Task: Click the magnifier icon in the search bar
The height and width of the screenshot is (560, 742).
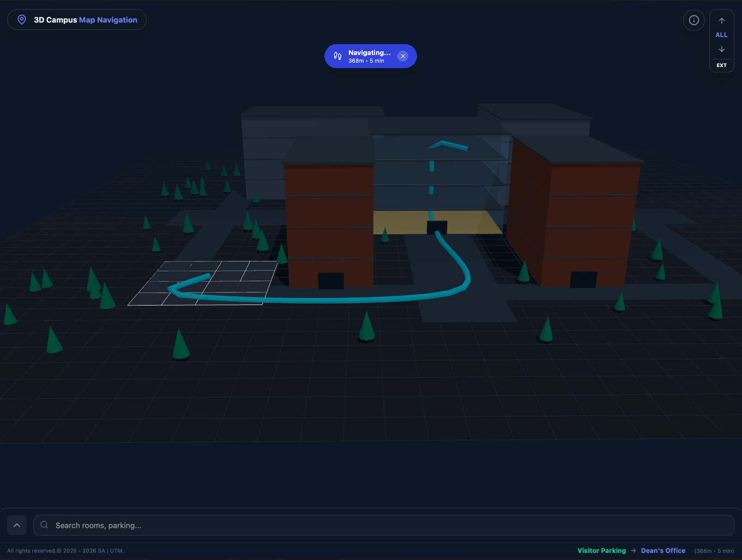Action: point(44,525)
